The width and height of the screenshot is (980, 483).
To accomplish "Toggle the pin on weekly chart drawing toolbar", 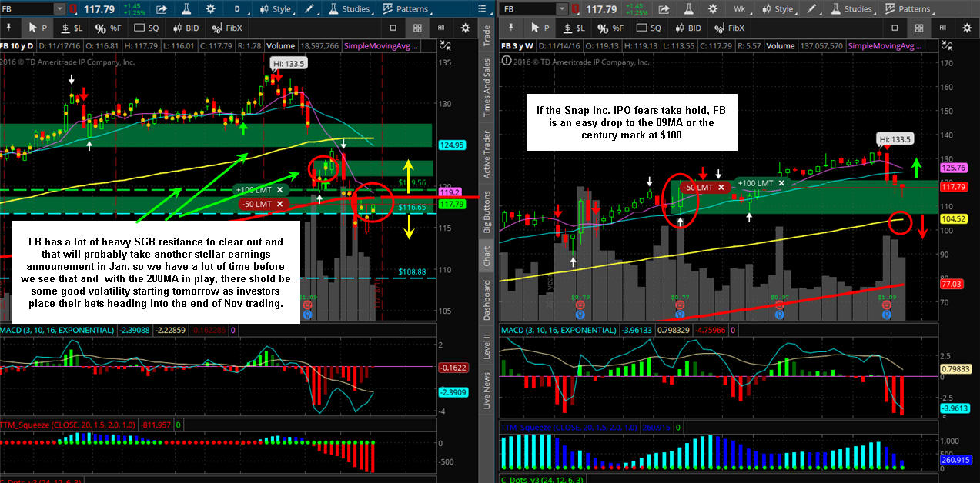I will [x=510, y=28].
